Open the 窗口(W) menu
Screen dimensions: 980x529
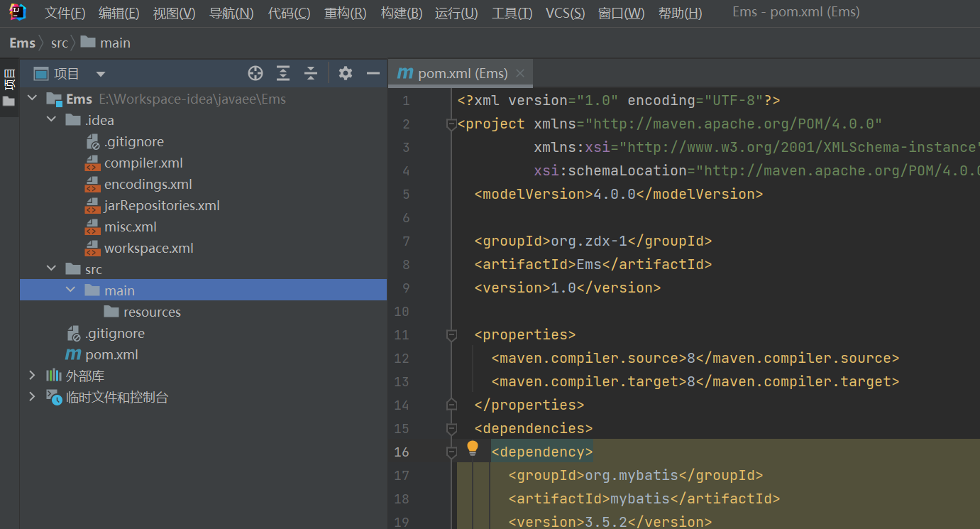[x=621, y=13]
